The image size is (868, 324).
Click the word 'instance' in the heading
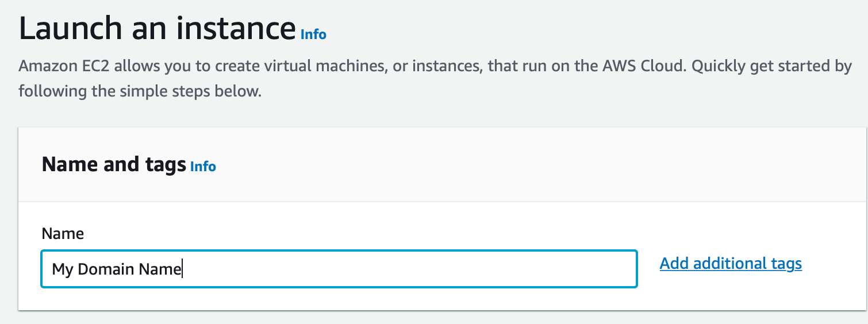236,28
